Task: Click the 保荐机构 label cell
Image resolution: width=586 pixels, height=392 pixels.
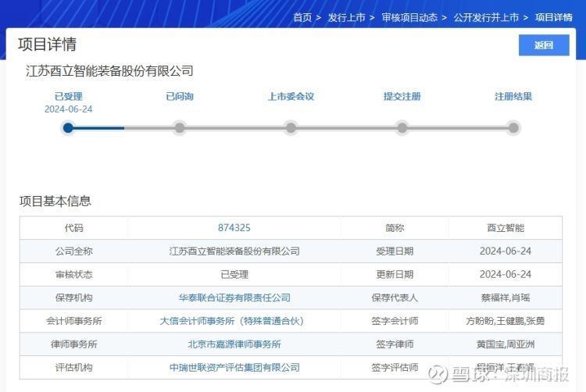Action: (74, 298)
